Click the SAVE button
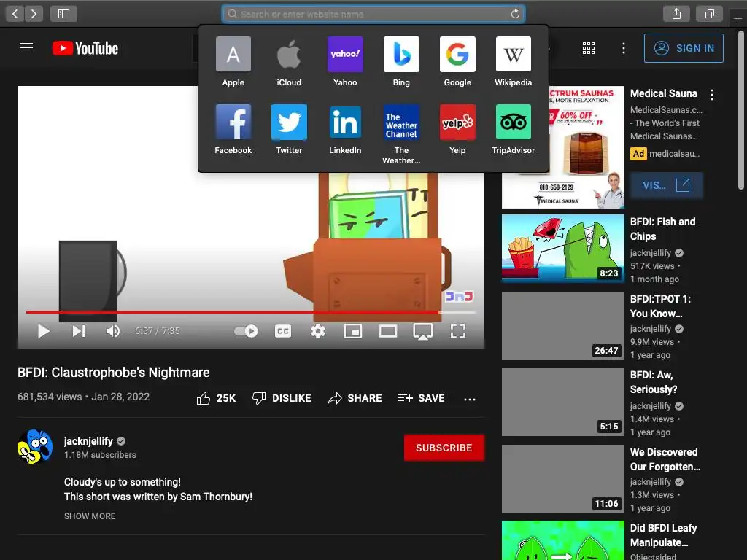 coord(421,398)
